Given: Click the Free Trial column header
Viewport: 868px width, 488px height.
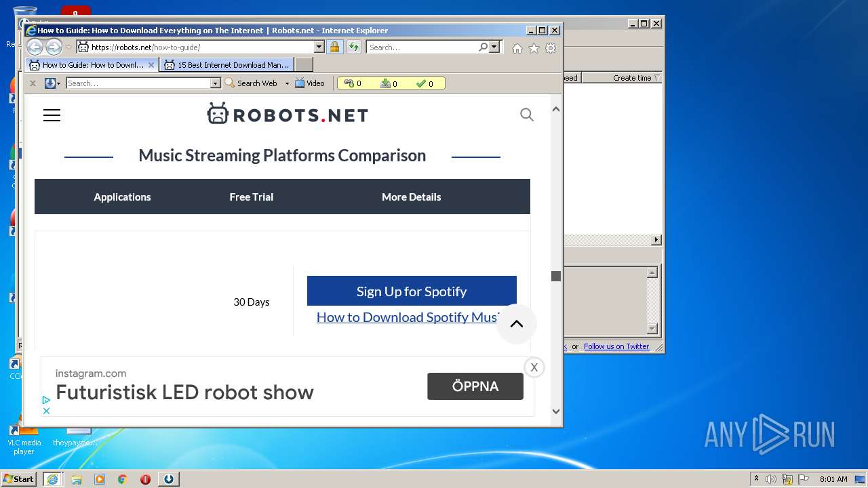Looking at the screenshot, I should point(252,197).
